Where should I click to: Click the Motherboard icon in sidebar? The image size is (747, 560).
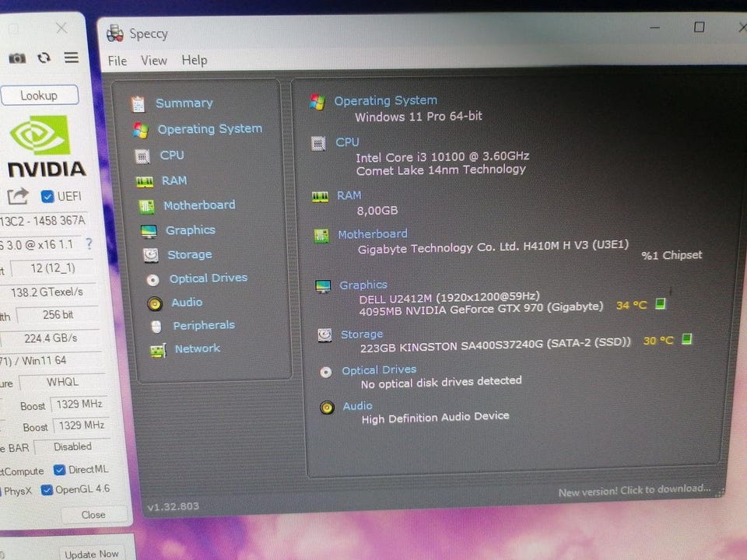coord(147,207)
